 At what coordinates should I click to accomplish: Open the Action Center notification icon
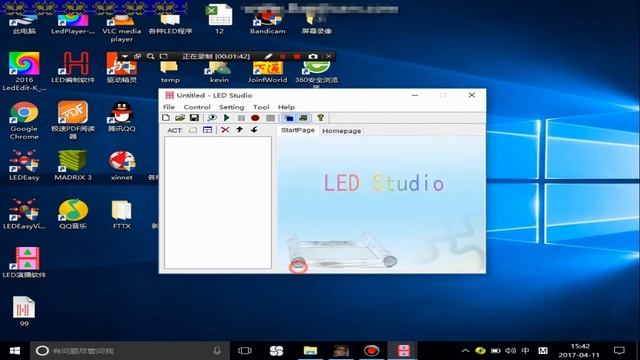pos(619,351)
